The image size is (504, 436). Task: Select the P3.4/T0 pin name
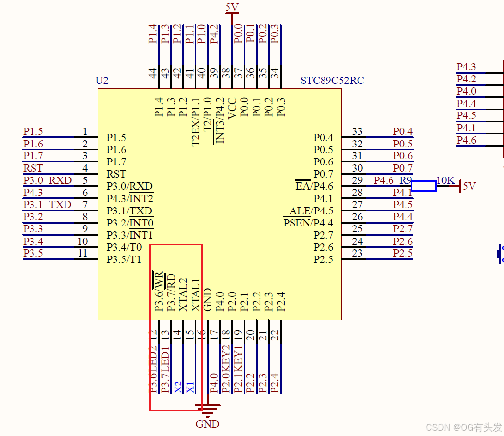(x=124, y=247)
